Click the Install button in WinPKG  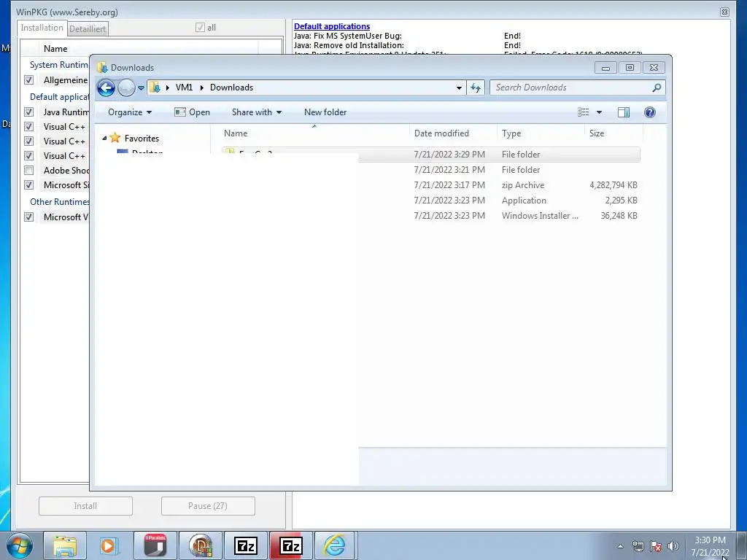pyautogui.click(x=86, y=506)
